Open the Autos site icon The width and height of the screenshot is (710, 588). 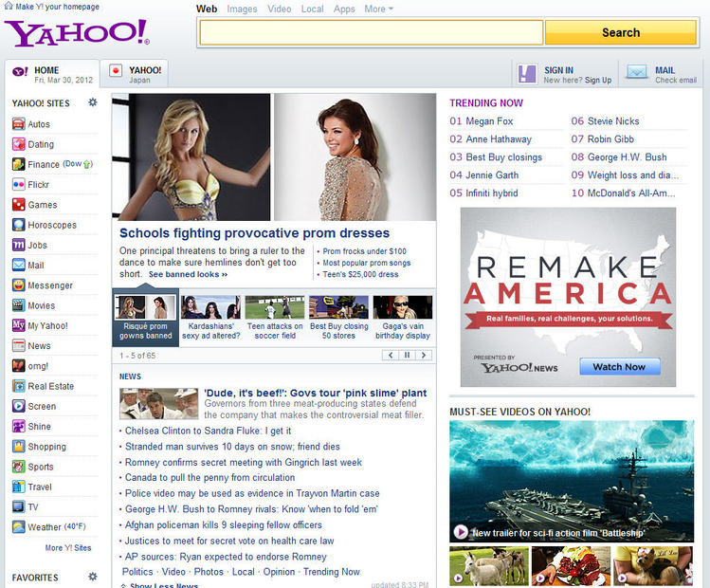click(x=19, y=123)
